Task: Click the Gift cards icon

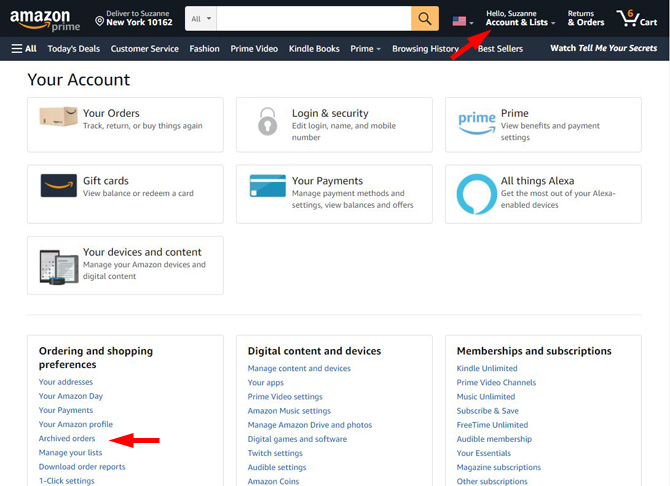Action: pyautogui.click(x=59, y=186)
